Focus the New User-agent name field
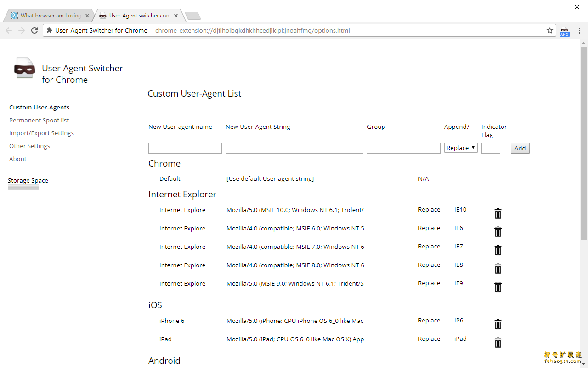 coord(185,148)
